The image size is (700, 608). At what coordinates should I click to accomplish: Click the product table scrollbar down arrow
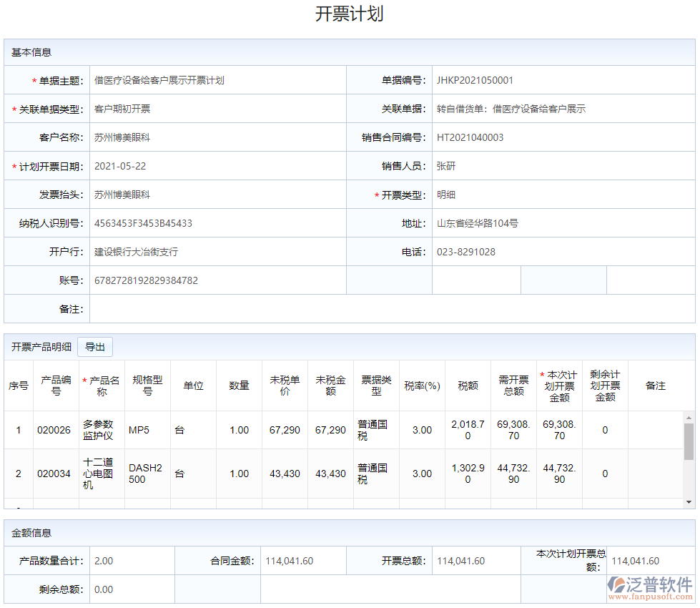click(689, 502)
